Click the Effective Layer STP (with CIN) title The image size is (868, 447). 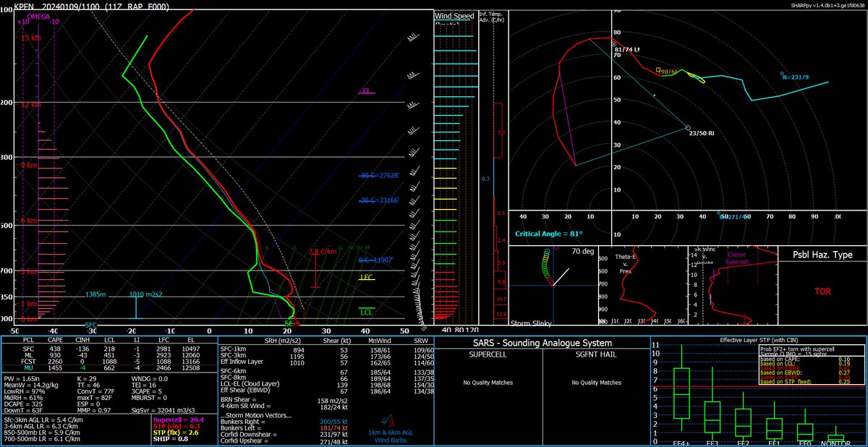pos(757,340)
